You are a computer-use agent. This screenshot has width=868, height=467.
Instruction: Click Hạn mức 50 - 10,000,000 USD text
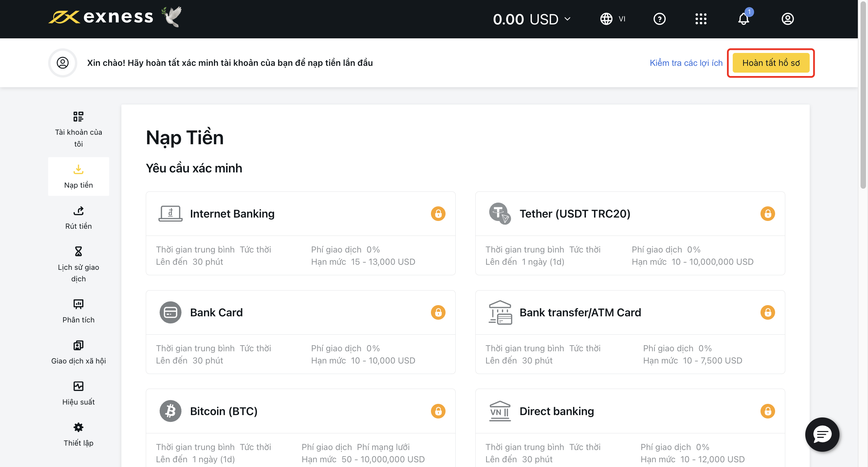click(363, 460)
